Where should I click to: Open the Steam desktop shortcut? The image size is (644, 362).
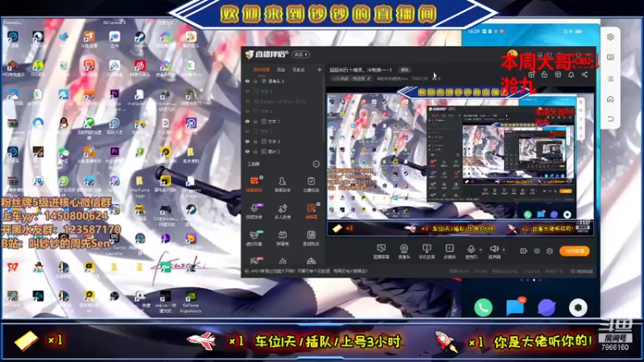coord(139,39)
